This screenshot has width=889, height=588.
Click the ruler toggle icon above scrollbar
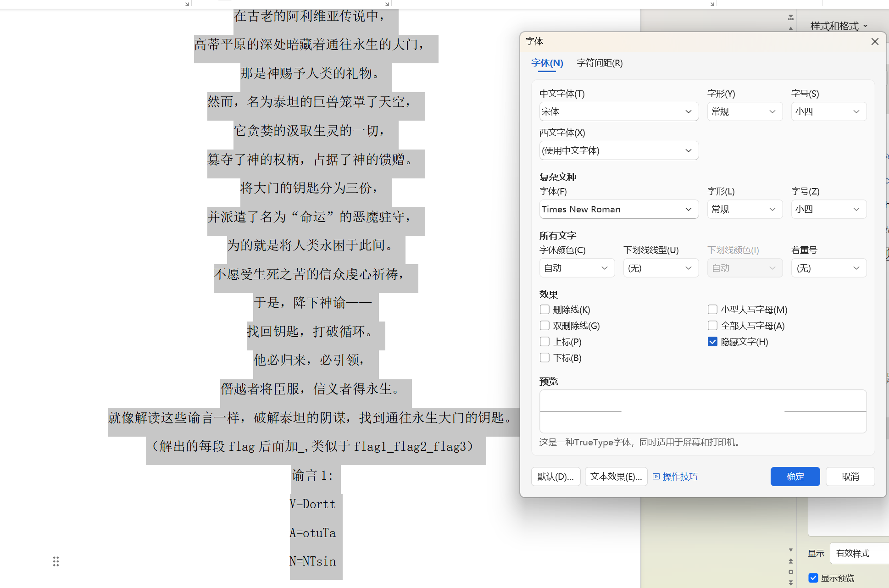(791, 17)
